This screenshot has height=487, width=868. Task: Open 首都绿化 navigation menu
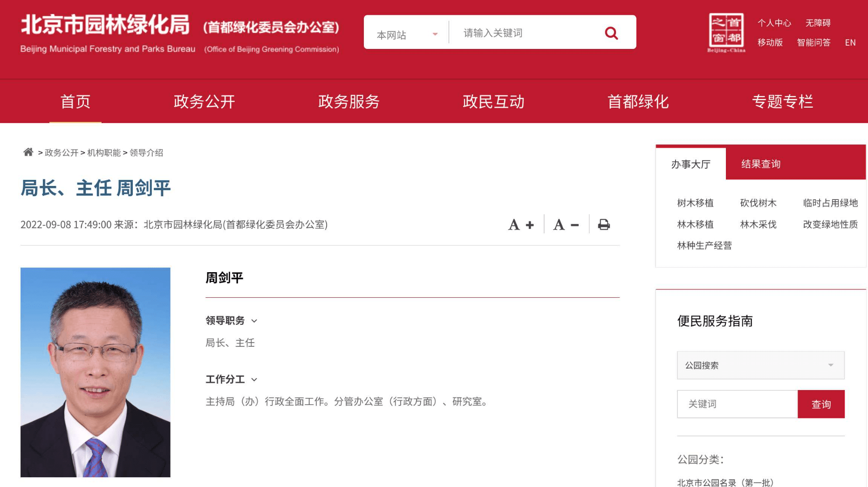(638, 101)
